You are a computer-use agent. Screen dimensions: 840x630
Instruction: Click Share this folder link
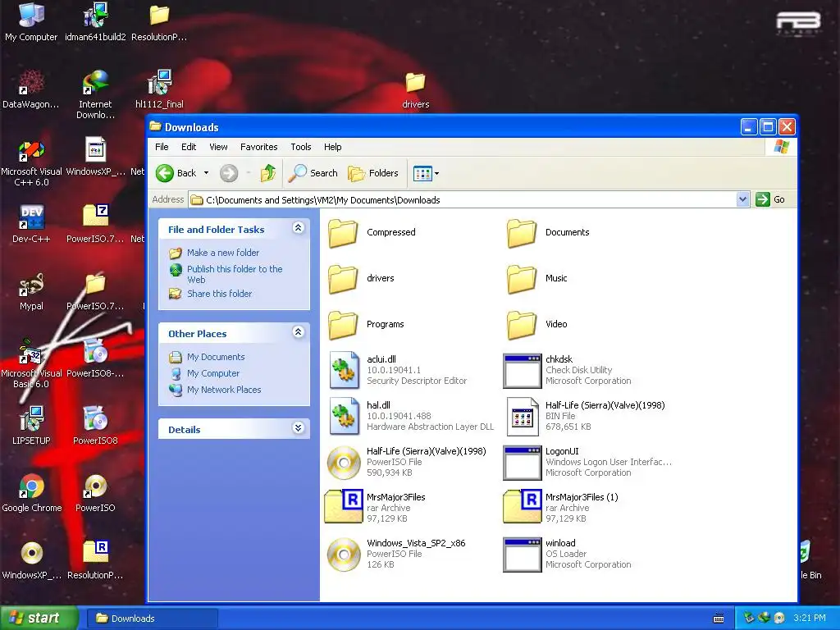(219, 294)
